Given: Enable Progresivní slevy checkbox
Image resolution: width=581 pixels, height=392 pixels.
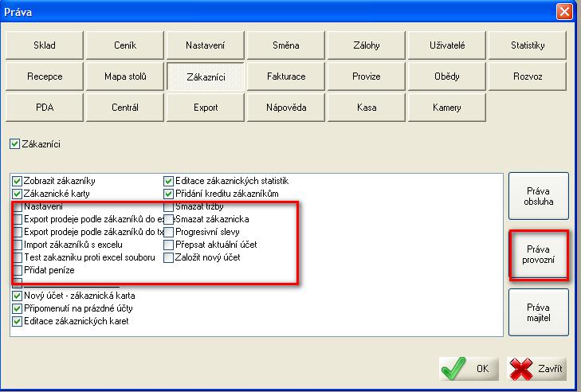Looking at the screenshot, I should tap(168, 232).
